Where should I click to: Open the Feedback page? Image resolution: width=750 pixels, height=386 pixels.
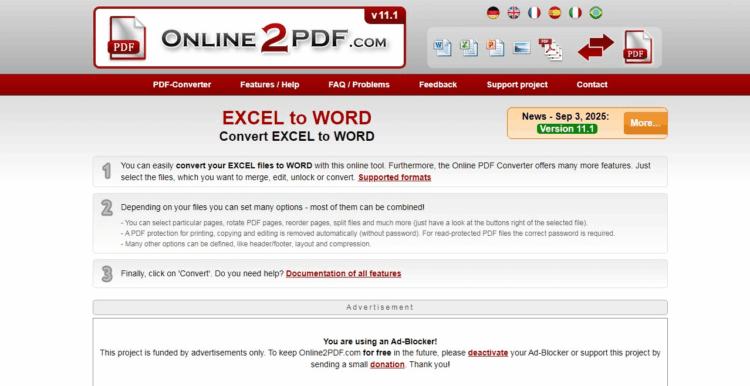[438, 85]
